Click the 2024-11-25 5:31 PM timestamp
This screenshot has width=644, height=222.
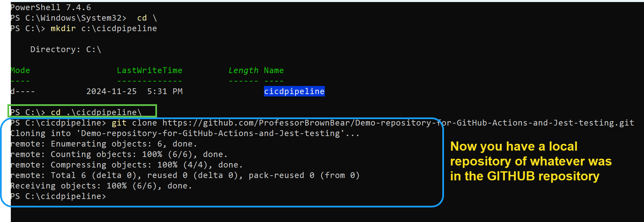pos(134,91)
